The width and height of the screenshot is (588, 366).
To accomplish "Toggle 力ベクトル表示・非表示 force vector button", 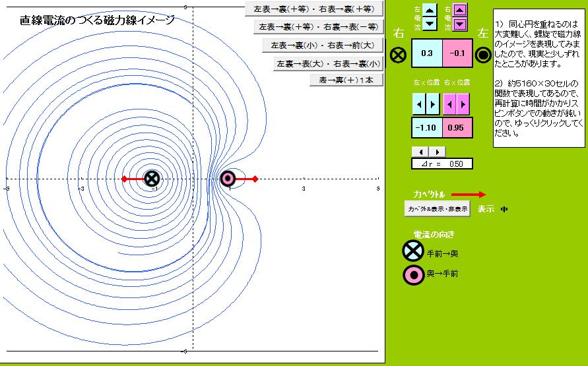I will [x=438, y=209].
